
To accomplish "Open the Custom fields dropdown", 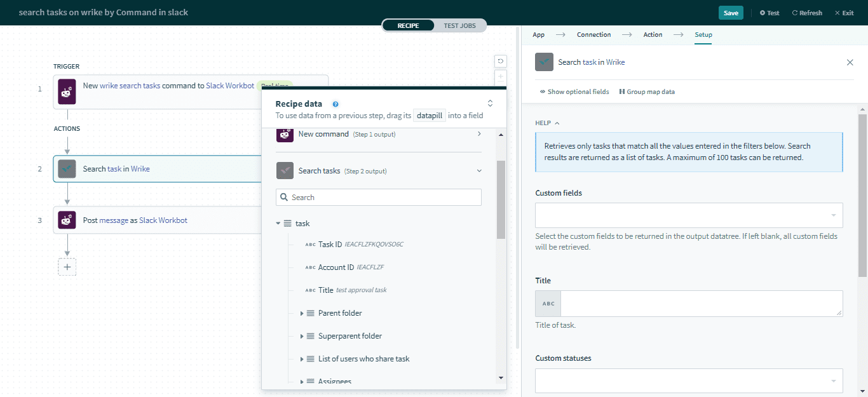I will [689, 215].
